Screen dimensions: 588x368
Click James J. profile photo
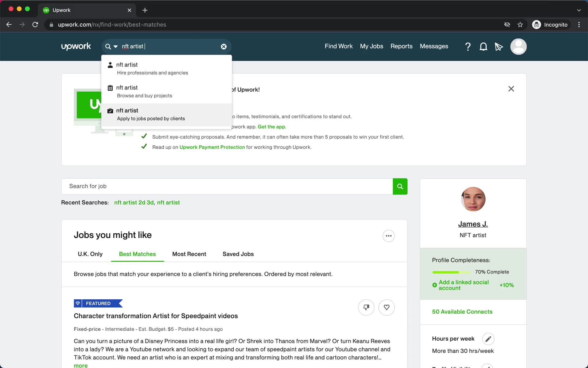(473, 199)
